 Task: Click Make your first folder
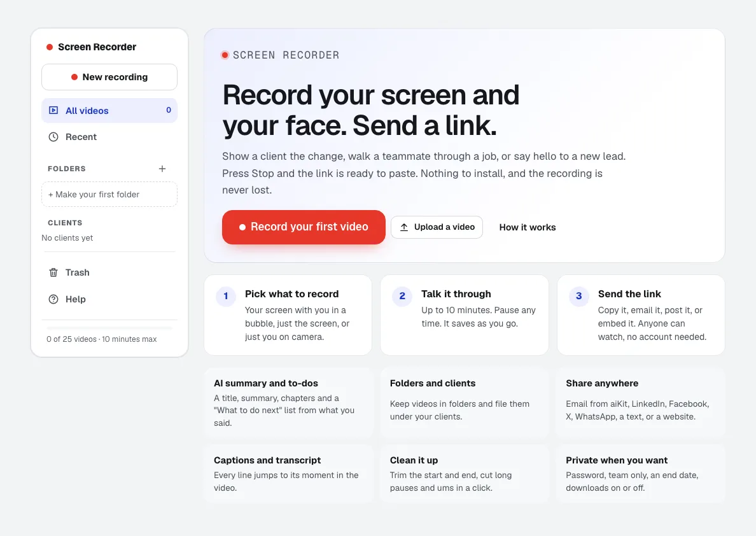tap(109, 194)
